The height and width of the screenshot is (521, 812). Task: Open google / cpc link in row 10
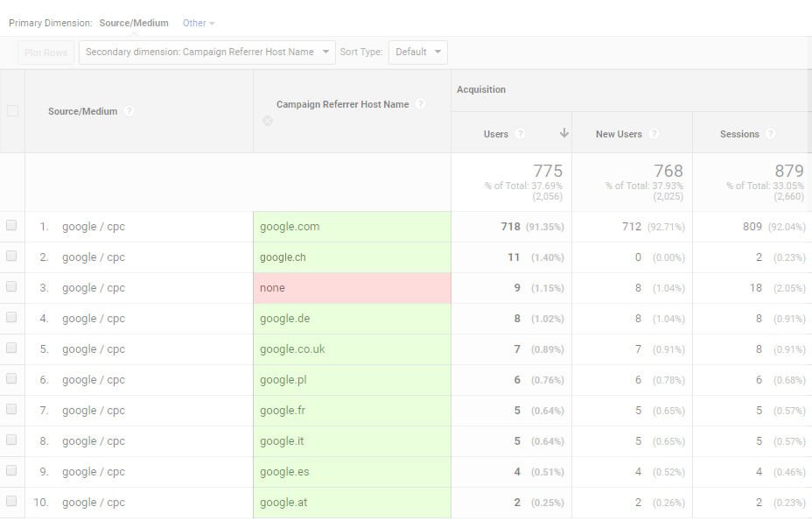click(94, 503)
